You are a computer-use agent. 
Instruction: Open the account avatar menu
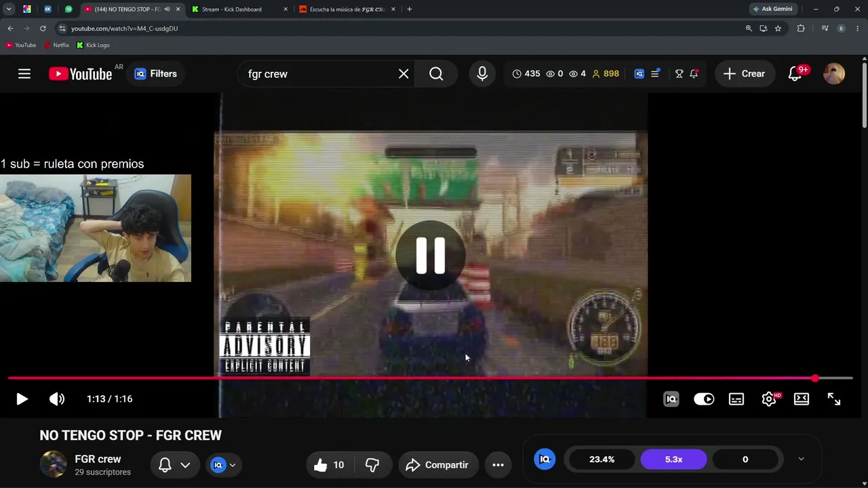(833, 74)
